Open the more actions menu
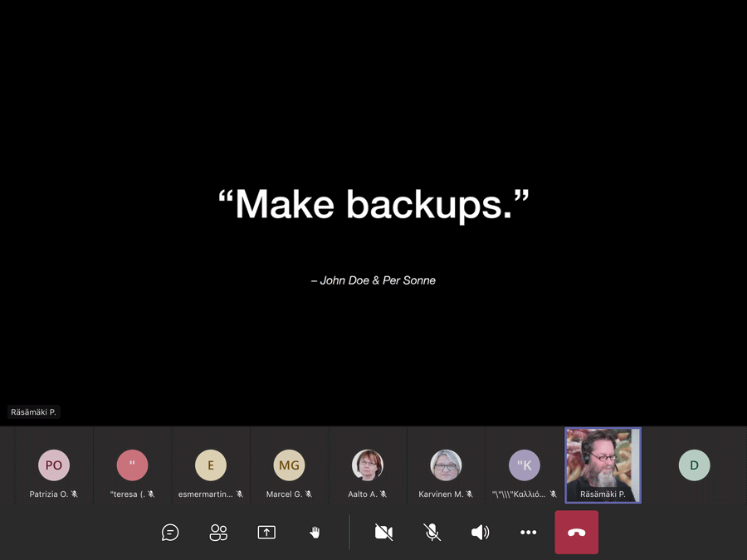This screenshot has height=560, width=747. tap(528, 533)
